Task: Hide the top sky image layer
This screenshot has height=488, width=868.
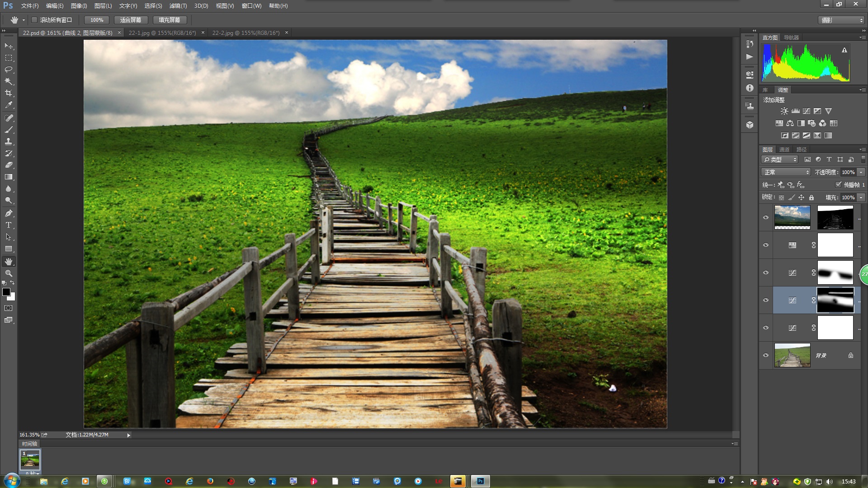Action: click(766, 217)
